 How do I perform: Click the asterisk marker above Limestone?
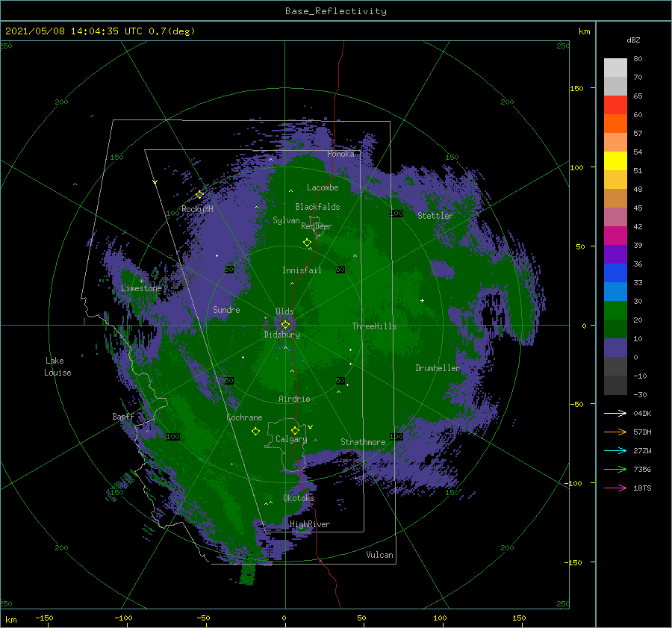click(x=141, y=282)
